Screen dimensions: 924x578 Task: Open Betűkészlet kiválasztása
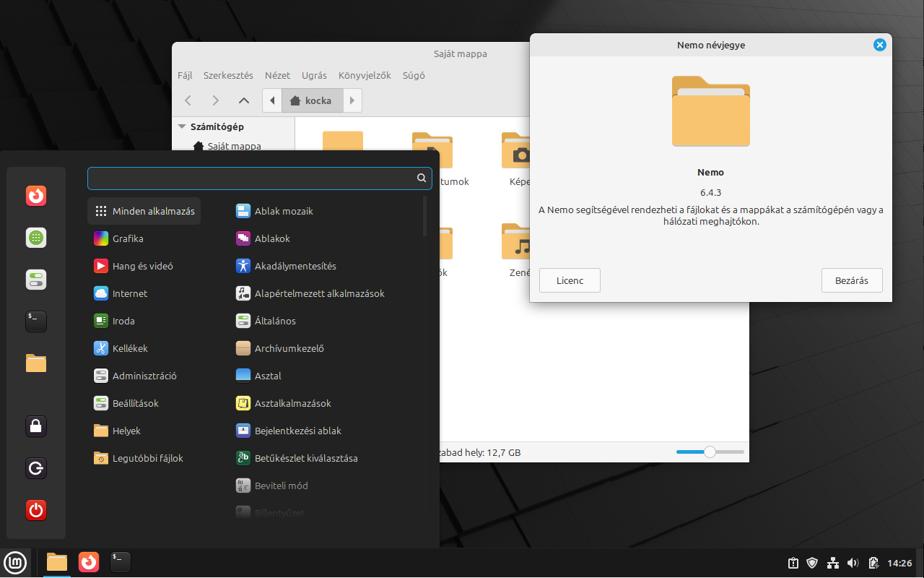point(326,458)
